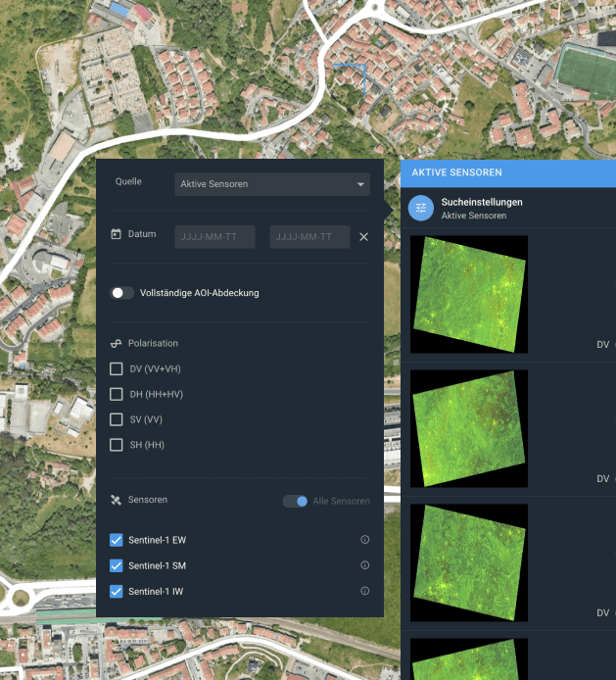This screenshot has width=616, height=680.
Task: Tick the DH (HH+HV) checkbox
Action: tap(117, 395)
